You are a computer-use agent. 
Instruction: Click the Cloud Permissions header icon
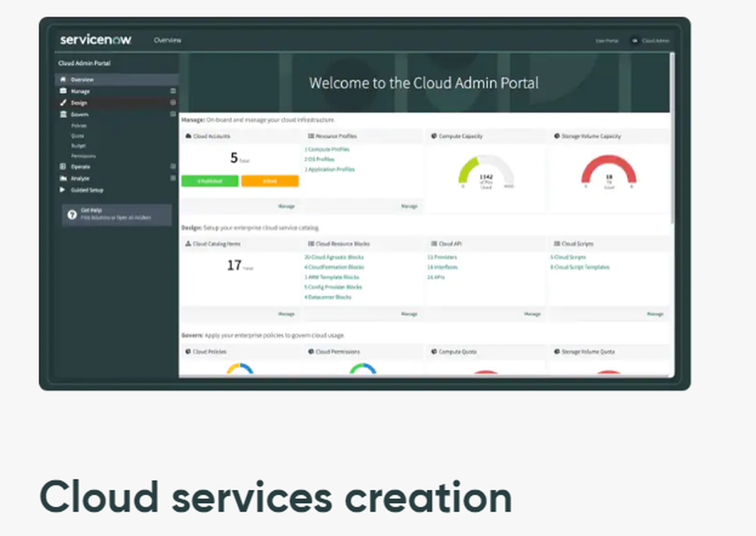coord(311,352)
